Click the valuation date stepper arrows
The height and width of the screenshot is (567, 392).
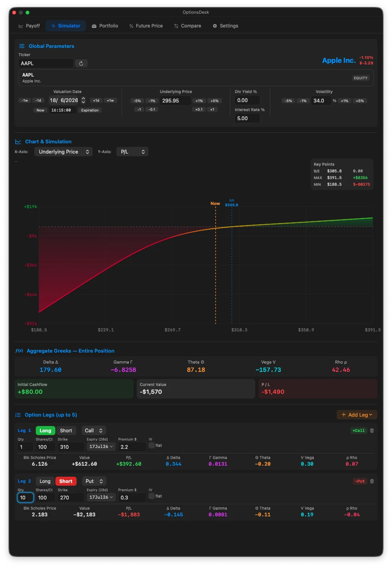pyautogui.click(x=83, y=101)
